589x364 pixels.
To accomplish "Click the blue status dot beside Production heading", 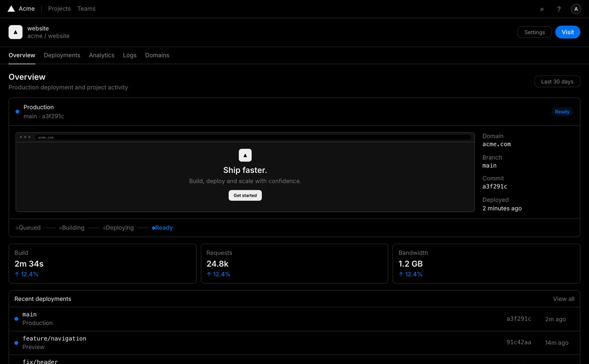I will 17,111.
